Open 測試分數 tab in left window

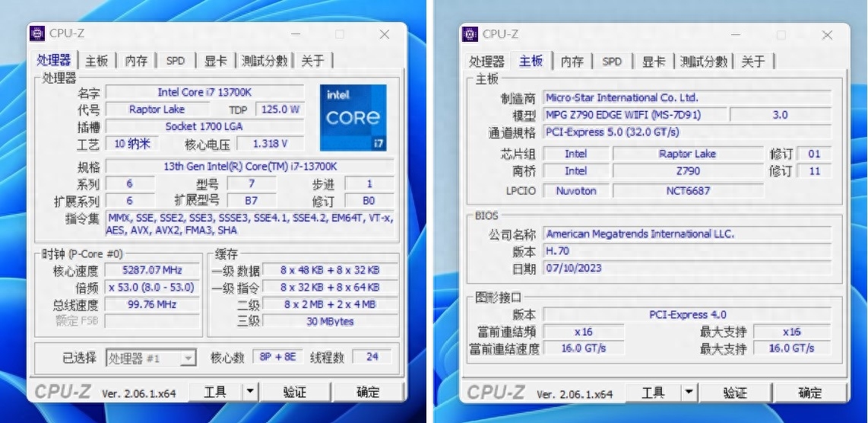coord(265,60)
